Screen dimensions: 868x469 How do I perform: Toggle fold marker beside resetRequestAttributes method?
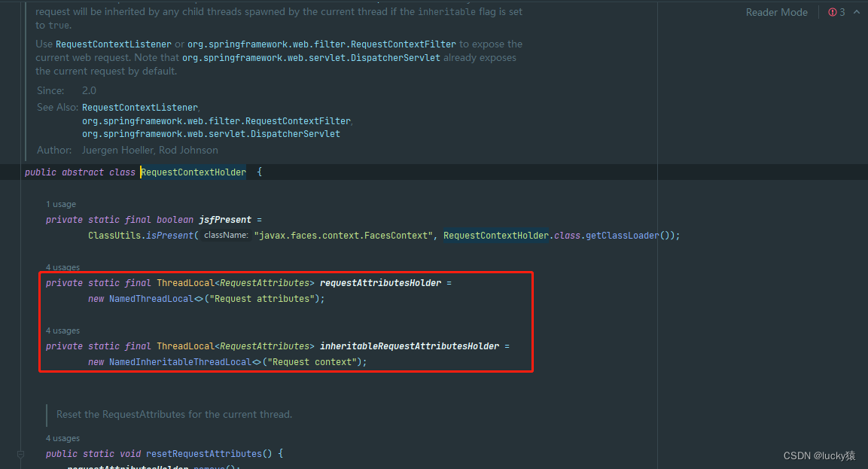pyautogui.click(x=20, y=454)
